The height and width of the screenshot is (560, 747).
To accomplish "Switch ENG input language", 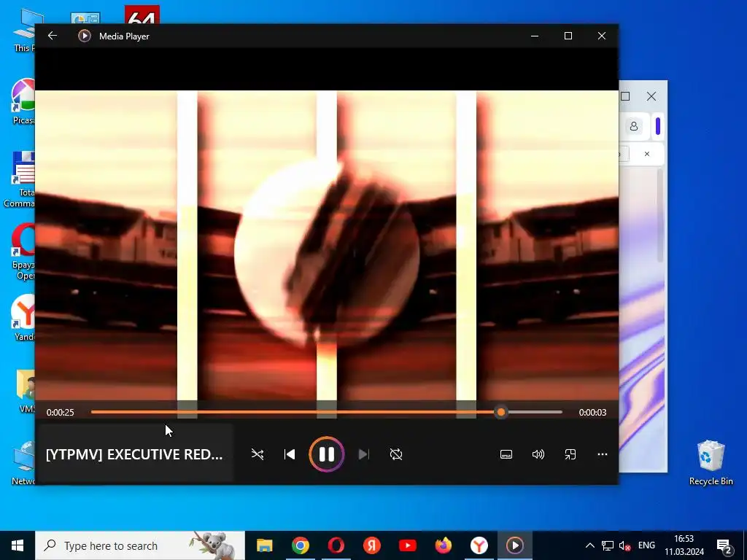I will tap(646, 545).
